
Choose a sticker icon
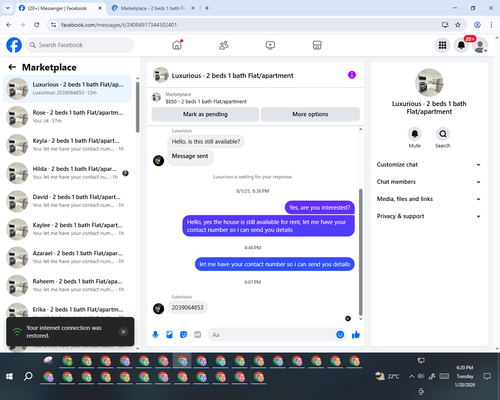point(183,334)
